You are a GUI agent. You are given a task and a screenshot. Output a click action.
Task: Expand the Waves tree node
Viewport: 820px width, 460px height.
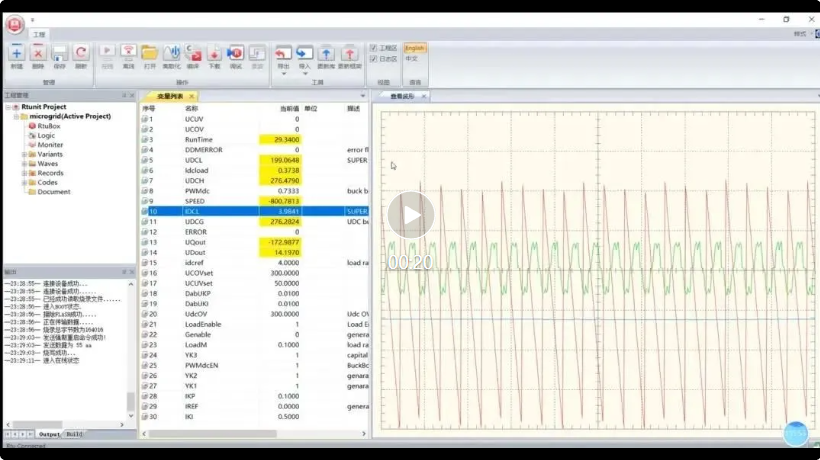tap(24, 164)
